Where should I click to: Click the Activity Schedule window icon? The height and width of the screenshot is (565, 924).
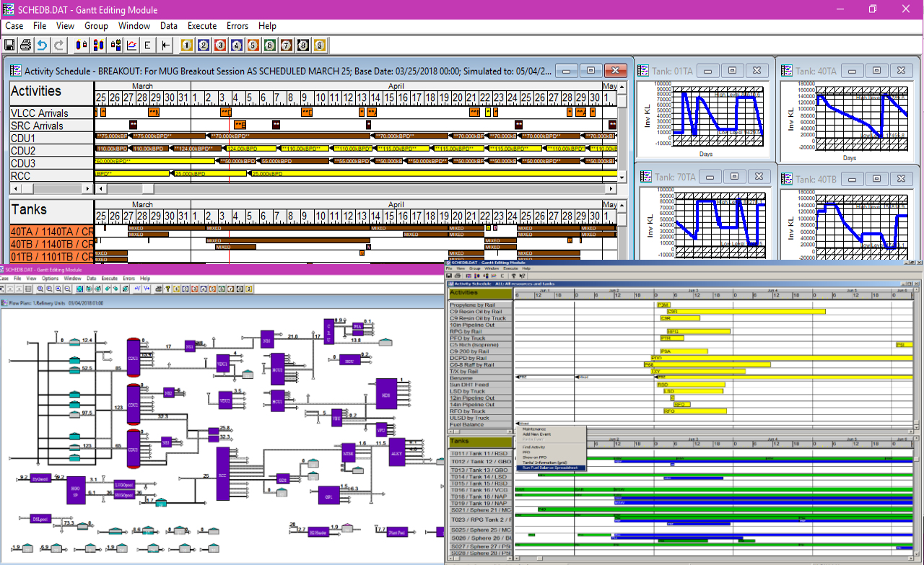tap(16, 71)
